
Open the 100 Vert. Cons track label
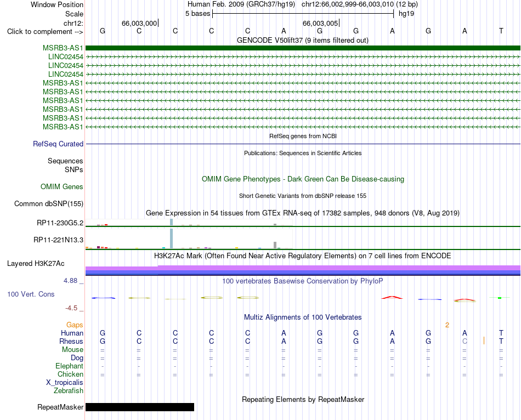31,294
